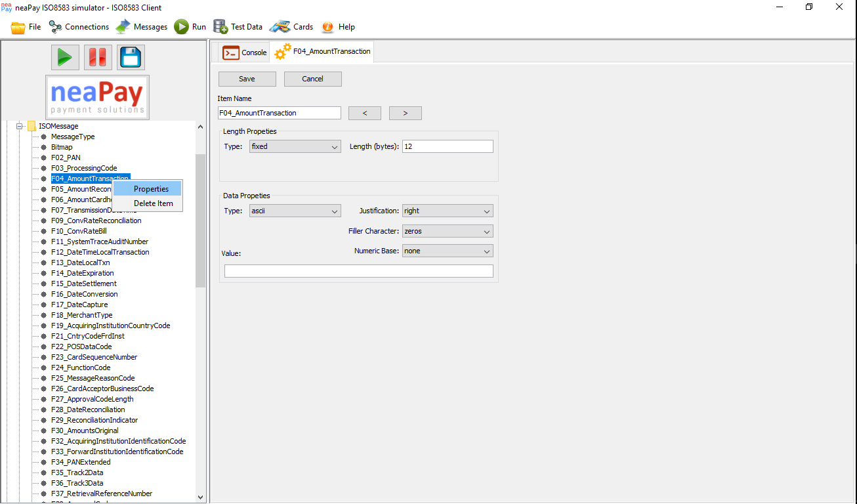
Task: Click the empty Value input field
Action: tap(359, 271)
